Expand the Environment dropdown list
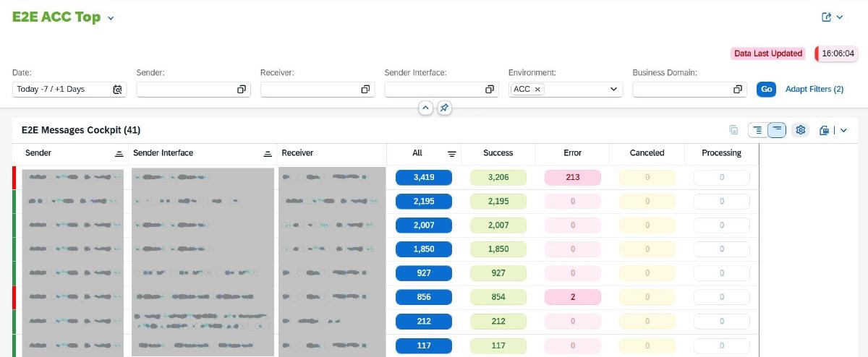The height and width of the screenshot is (357, 868). [614, 90]
